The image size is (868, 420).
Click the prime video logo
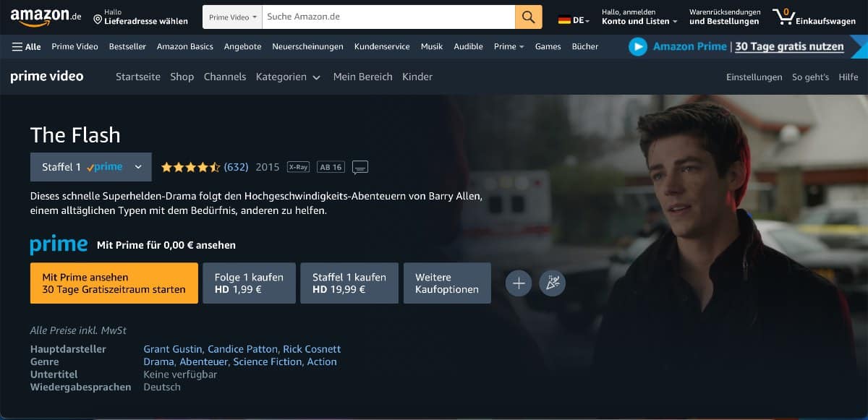tap(47, 76)
